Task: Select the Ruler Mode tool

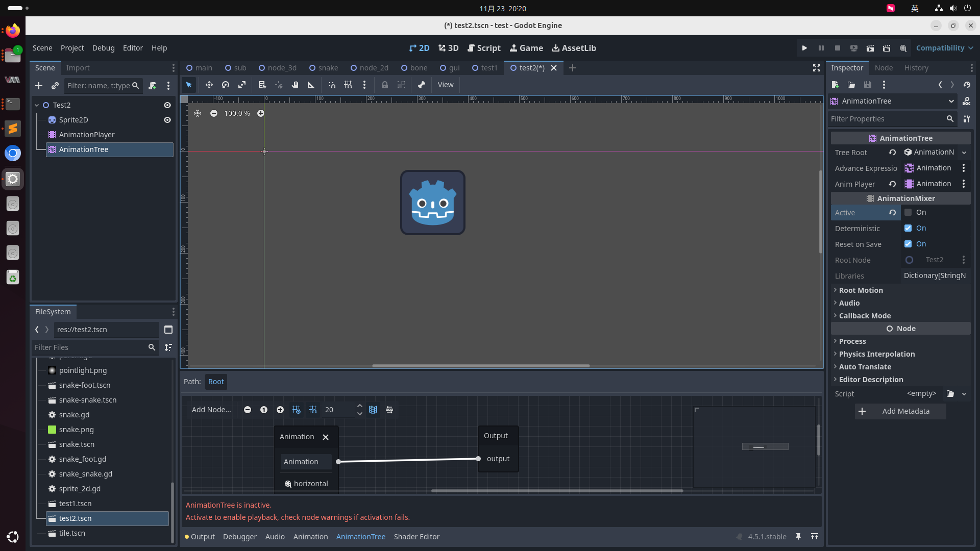Action: click(311, 85)
